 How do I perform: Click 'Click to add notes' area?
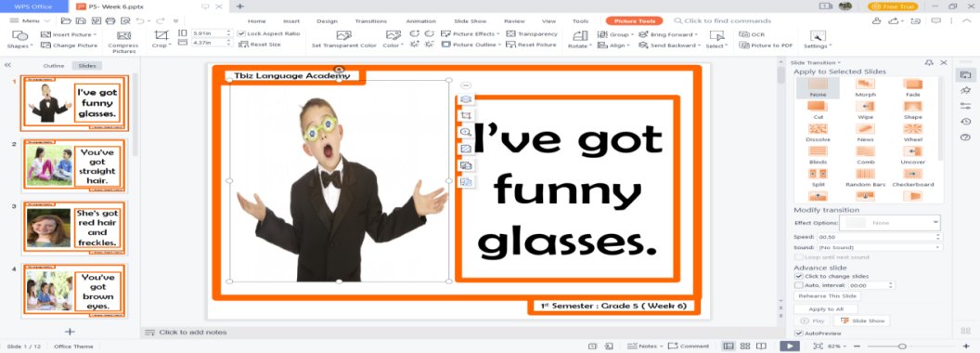[x=193, y=333]
